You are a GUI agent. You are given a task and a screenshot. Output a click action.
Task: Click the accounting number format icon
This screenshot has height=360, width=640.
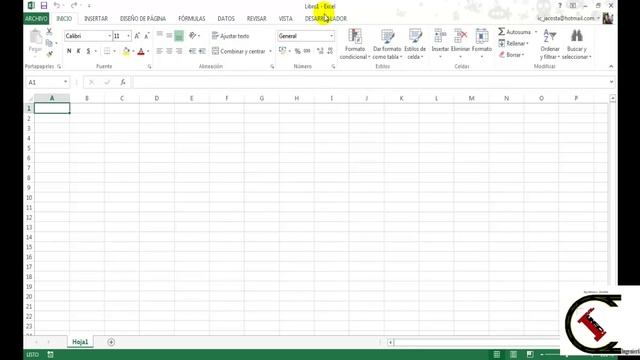click(282, 51)
